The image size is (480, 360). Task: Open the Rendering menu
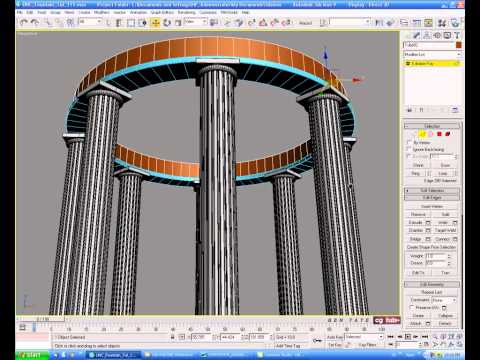click(x=186, y=12)
